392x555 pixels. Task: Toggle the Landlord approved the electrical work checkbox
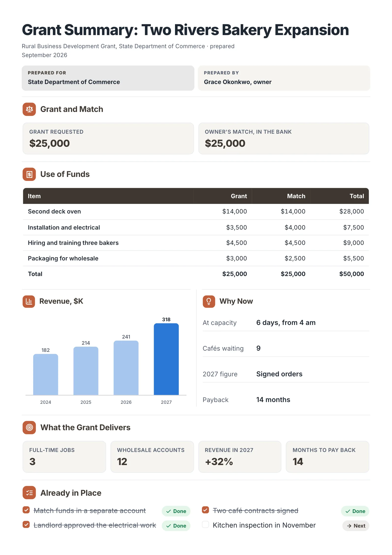pyautogui.click(x=26, y=525)
